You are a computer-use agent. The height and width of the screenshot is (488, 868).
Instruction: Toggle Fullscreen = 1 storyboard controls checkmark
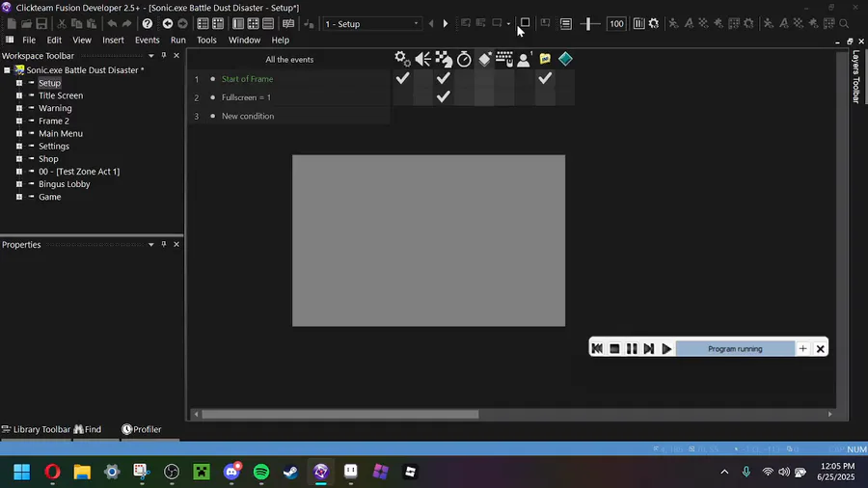(444, 96)
